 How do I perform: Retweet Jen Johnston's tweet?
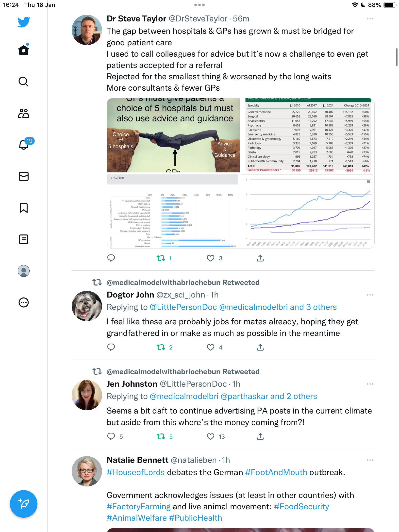click(161, 436)
